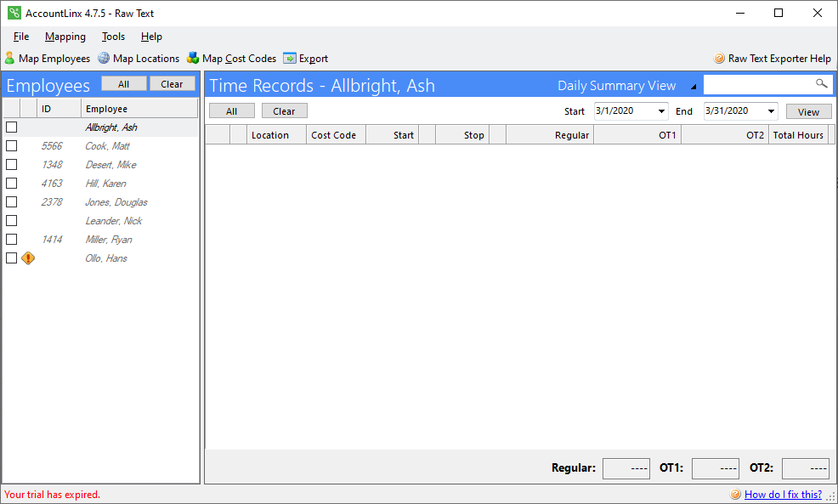The width and height of the screenshot is (838, 504).
Task: Click Map Employees toolbar label
Action: pyautogui.click(x=54, y=59)
